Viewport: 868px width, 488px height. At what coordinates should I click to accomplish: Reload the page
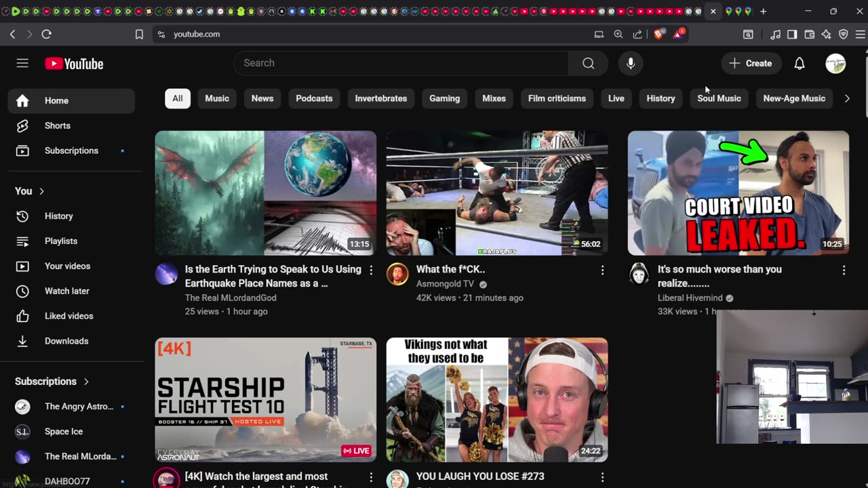46,34
